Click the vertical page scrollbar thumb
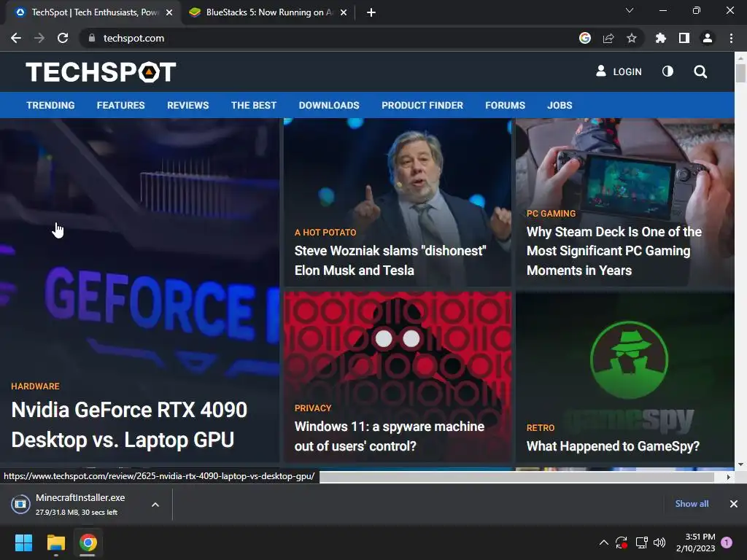Viewport: 747px width, 560px height. click(740, 74)
